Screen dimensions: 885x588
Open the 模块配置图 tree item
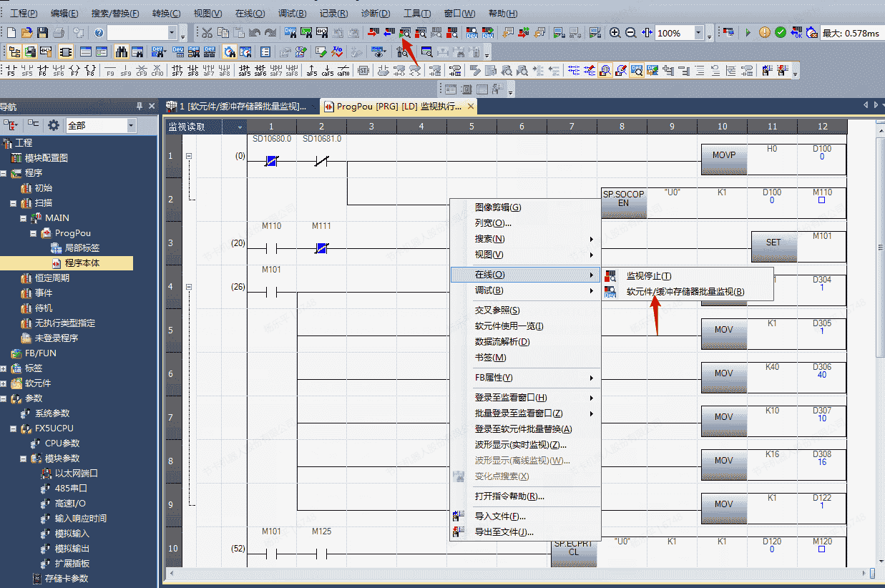46,158
